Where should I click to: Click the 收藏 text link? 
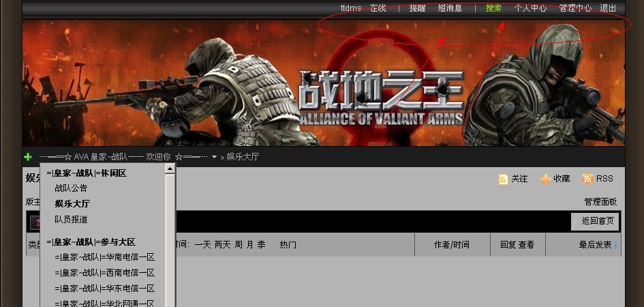(562, 179)
